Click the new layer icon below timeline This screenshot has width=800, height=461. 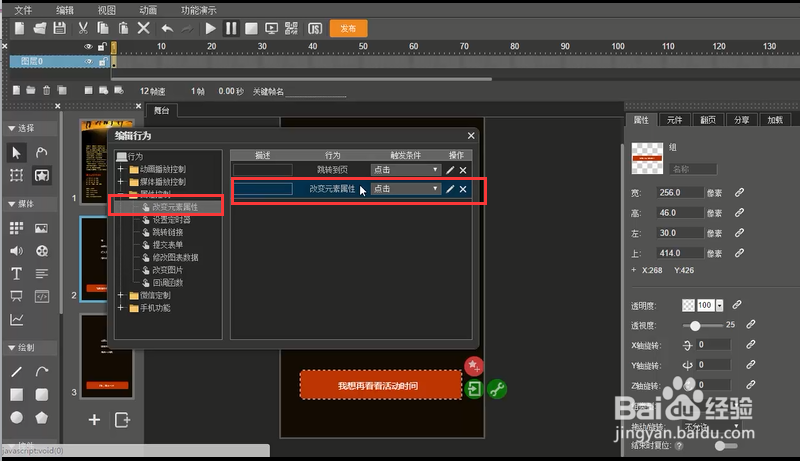(x=16, y=90)
